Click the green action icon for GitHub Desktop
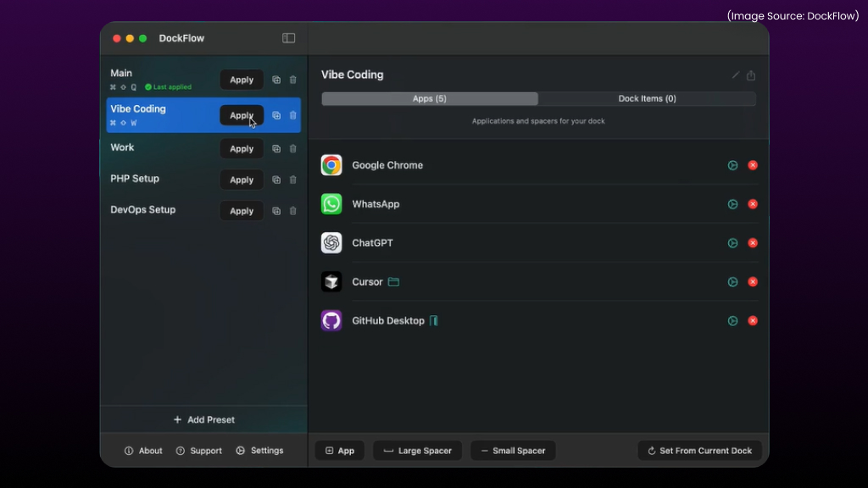Image resolution: width=868 pixels, height=488 pixels. (732, 321)
